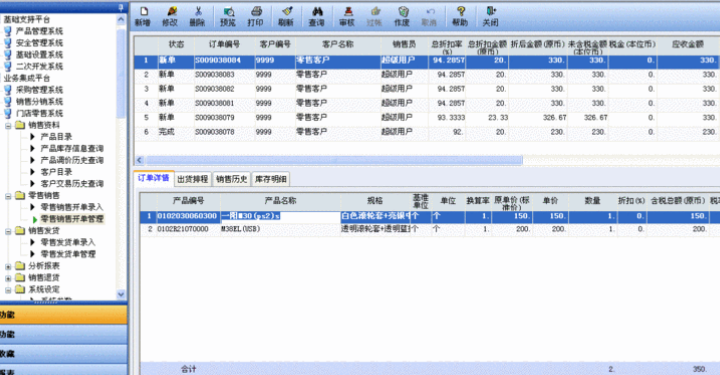Select order row S009038079
The width and height of the screenshot is (720, 375).
point(427,118)
